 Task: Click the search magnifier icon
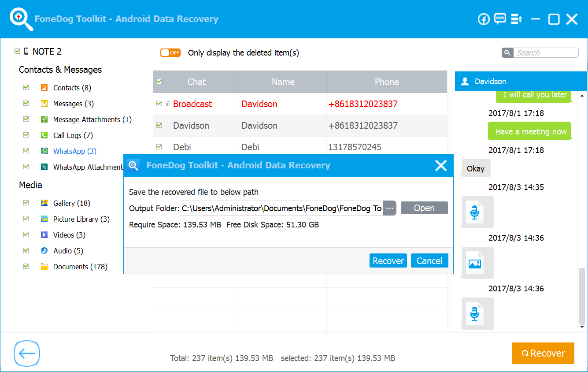point(507,53)
